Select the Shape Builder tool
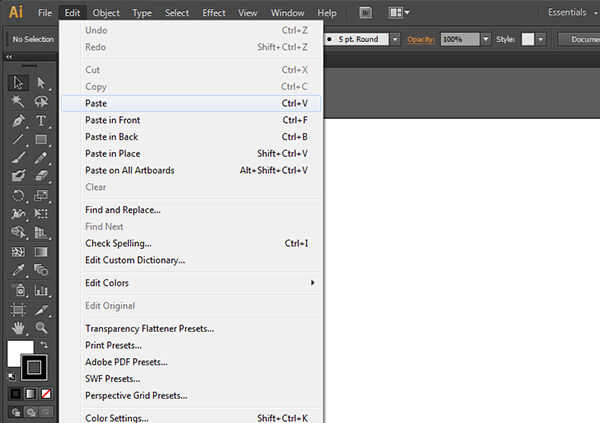600x423 pixels. pos(18,232)
